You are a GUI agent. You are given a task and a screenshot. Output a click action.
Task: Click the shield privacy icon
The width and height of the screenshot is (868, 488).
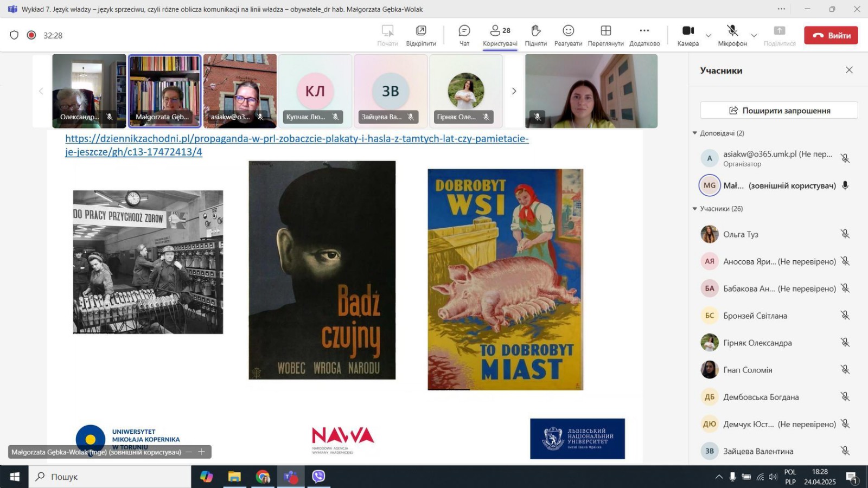pyautogui.click(x=14, y=35)
